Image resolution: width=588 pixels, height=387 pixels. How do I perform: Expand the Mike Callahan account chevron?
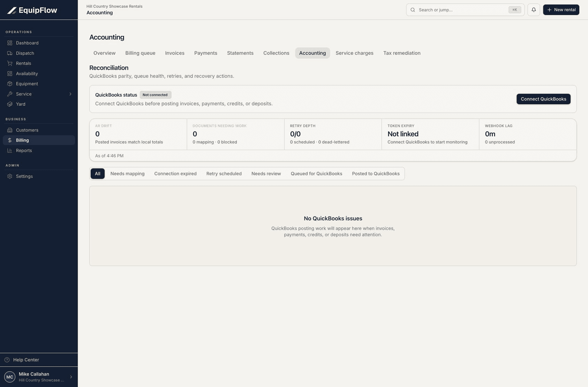71,377
